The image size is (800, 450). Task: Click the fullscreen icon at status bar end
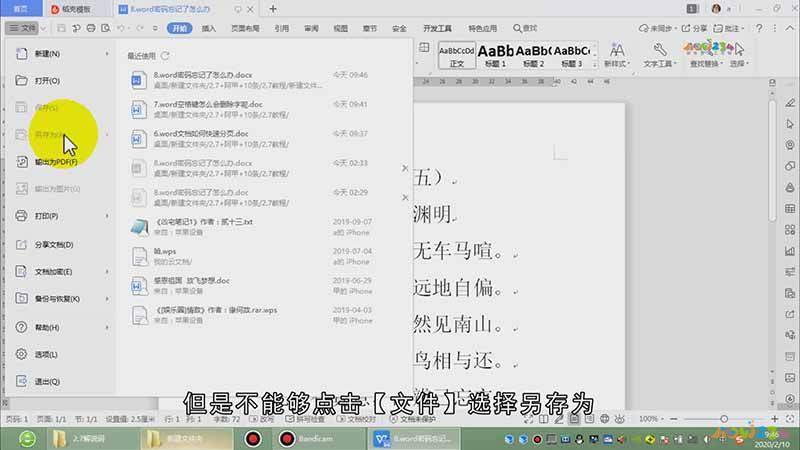790,419
